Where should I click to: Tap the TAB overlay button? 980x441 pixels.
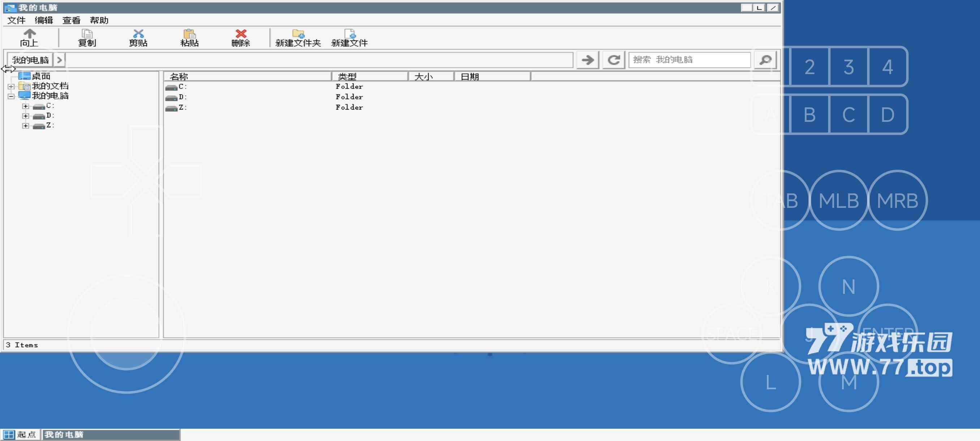[781, 200]
